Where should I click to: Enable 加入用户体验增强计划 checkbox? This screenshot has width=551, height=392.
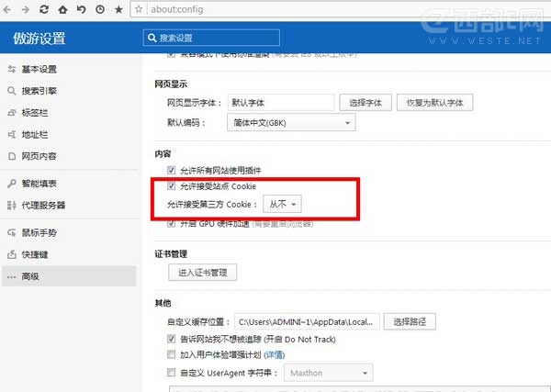pyautogui.click(x=172, y=354)
